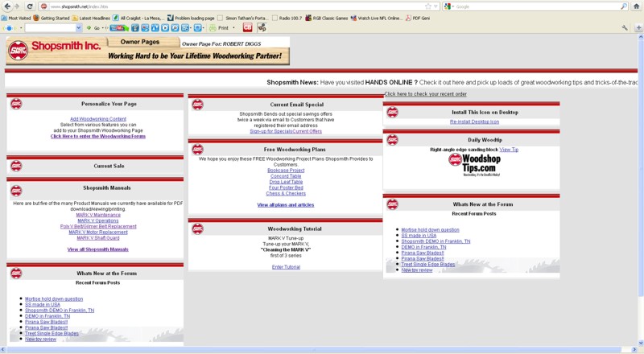The image size is (644, 354).
Task: Open the MARK V Operations manual link
Action: pos(98,221)
